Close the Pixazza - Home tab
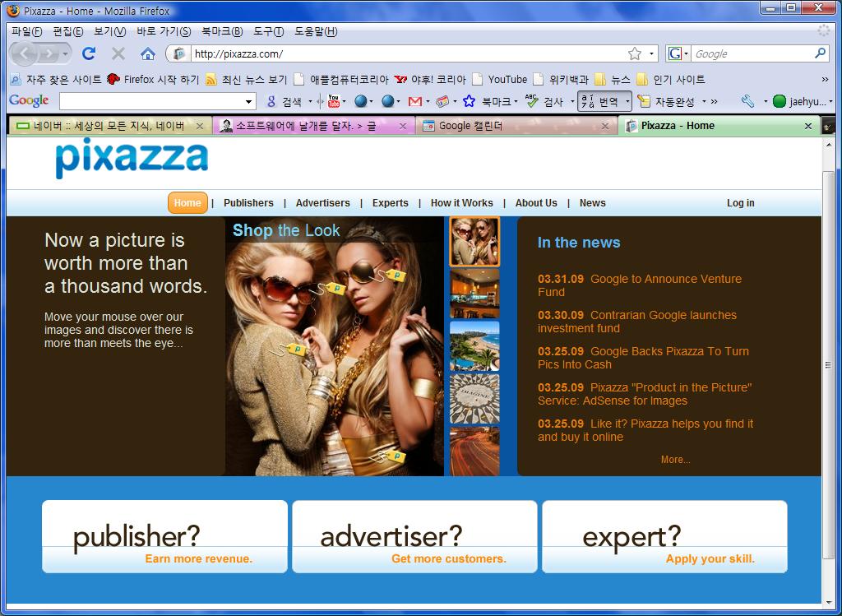Image resolution: width=842 pixels, height=616 pixels. point(807,126)
